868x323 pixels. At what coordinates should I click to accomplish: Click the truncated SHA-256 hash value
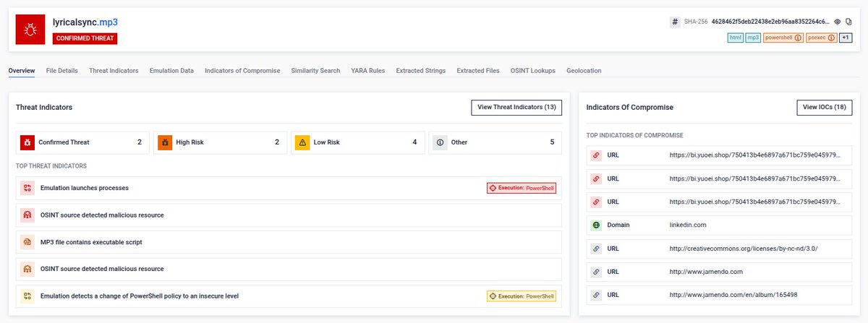point(770,22)
